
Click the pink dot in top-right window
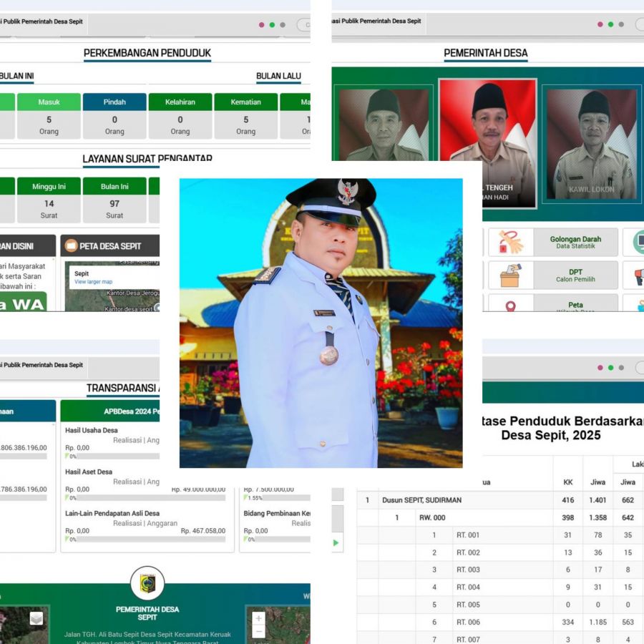click(x=600, y=24)
